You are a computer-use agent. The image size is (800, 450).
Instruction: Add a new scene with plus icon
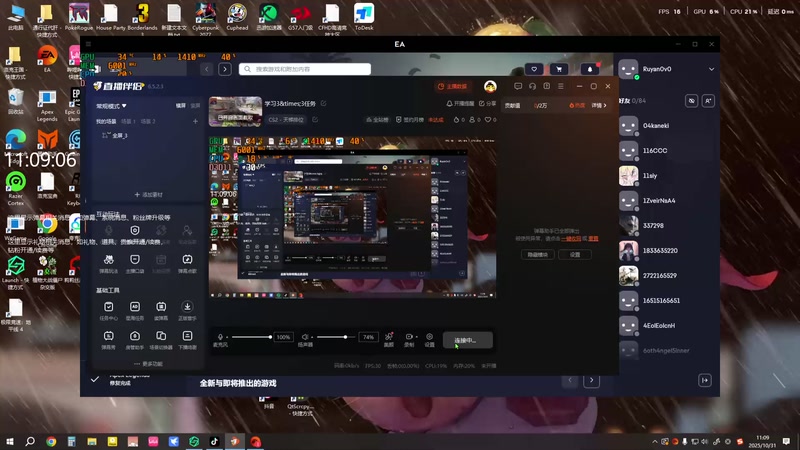(195, 121)
